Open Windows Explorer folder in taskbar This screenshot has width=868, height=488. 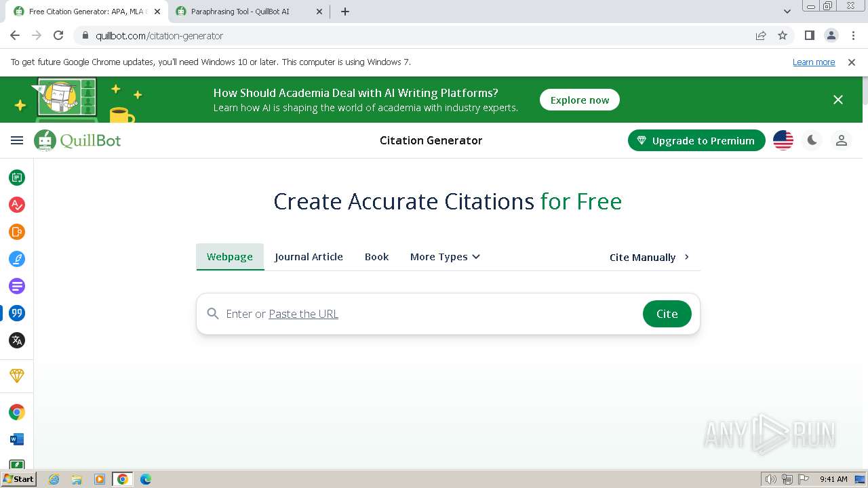pyautogui.click(x=77, y=479)
